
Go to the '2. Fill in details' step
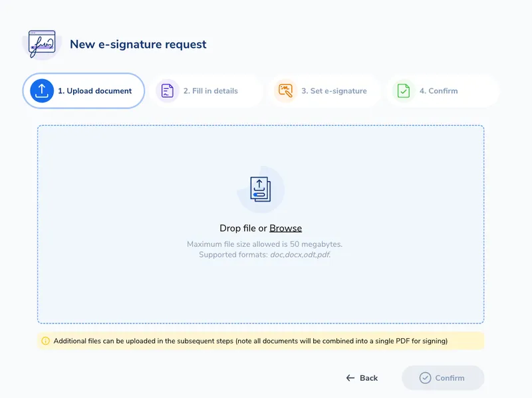(x=206, y=91)
